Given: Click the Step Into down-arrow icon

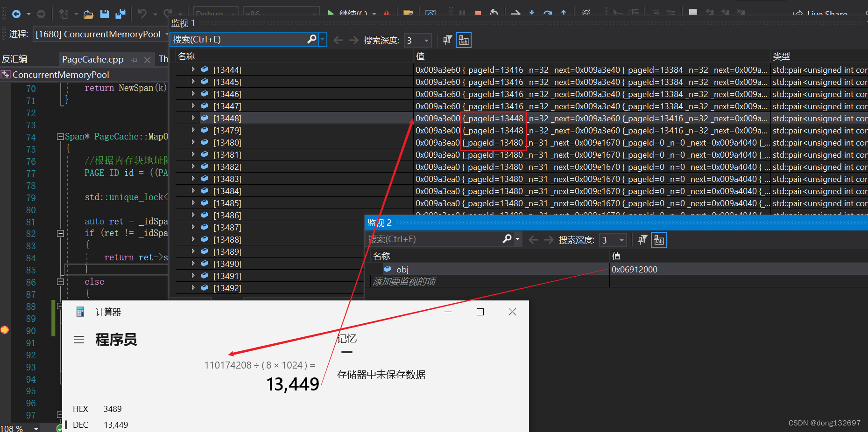Looking at the screenshot, I should [x=532, y=14].
